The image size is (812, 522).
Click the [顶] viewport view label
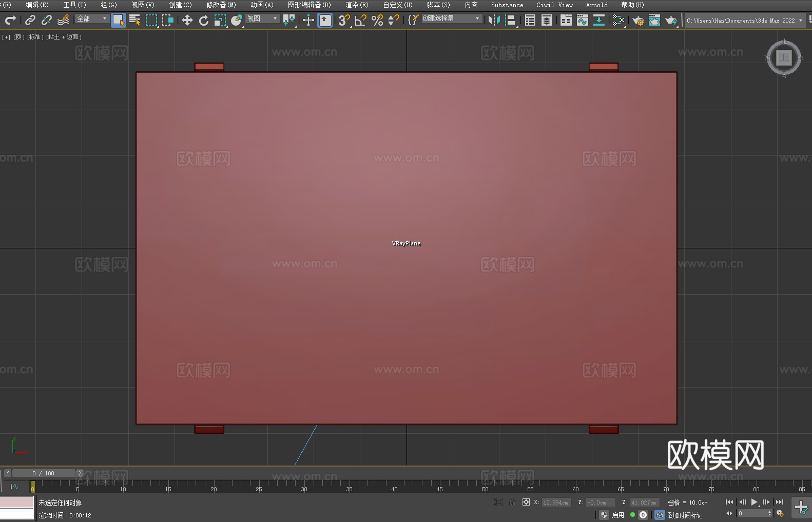(19, 37)
